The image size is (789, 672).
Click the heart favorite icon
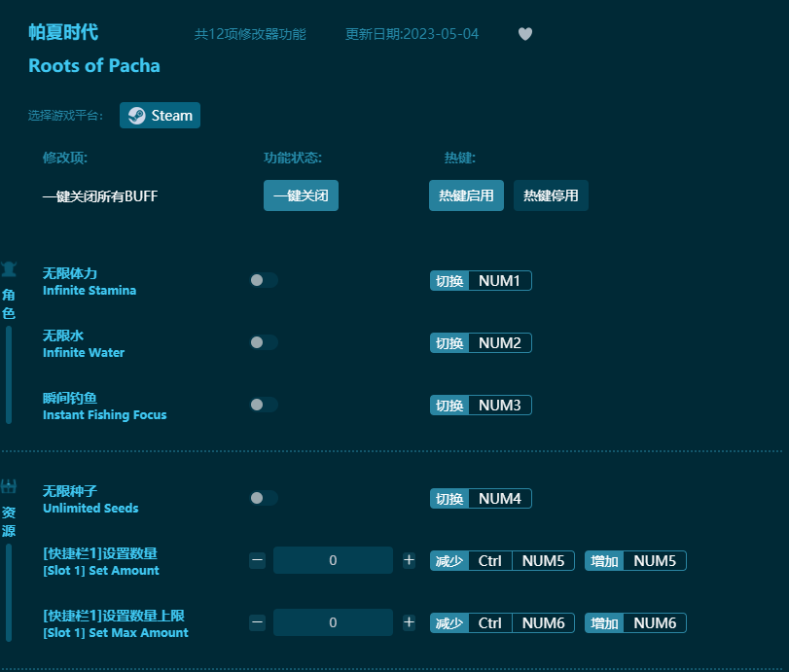coord(524,34)
